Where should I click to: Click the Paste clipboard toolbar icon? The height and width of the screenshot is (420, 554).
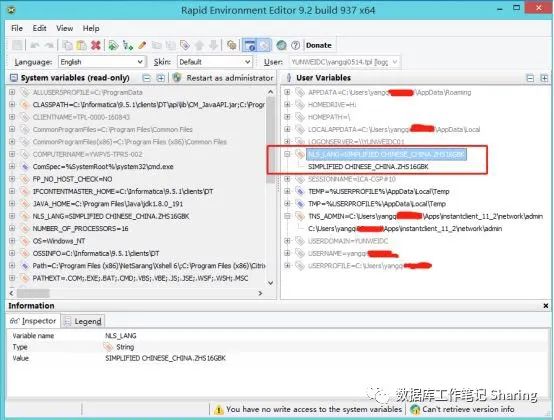coord(82,45)
